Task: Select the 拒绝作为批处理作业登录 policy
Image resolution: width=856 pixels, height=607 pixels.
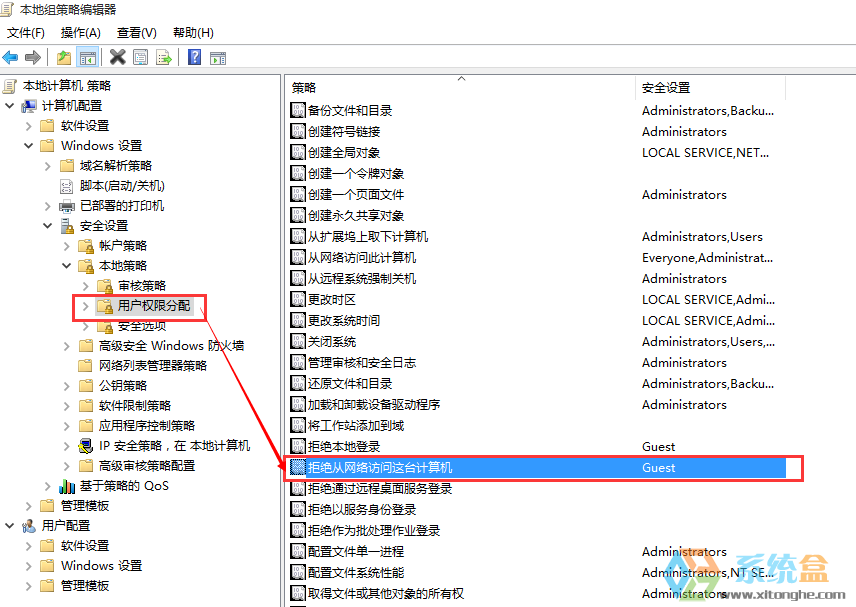Action: [x=374, y=531]
